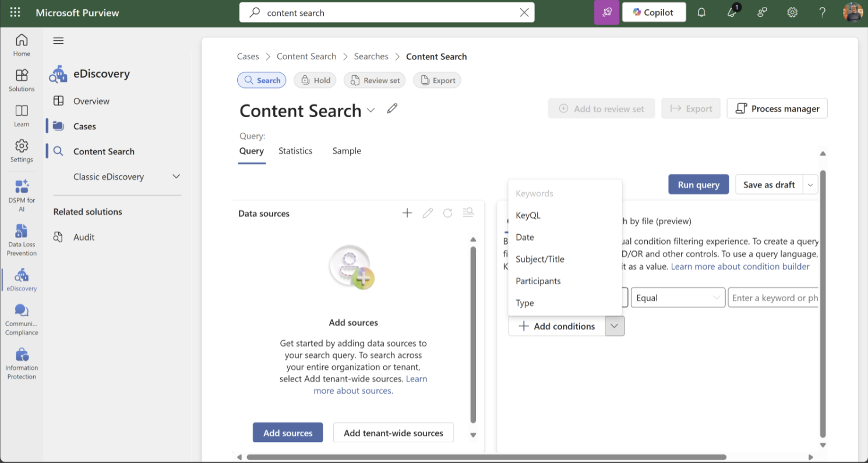Select the Hold pill button
The width and height of the screenshot is (868, 463).
[x=315, y=80]
